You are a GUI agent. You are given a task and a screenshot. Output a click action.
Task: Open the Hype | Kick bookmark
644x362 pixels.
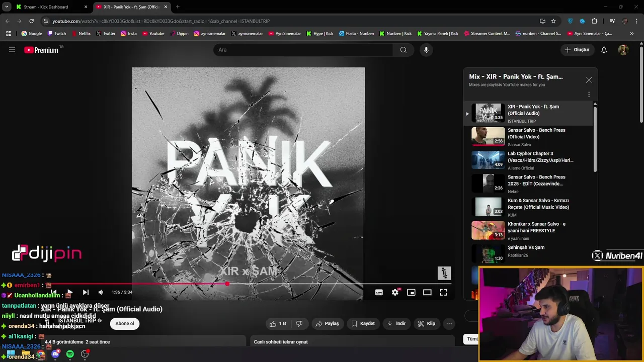tap(319, 34)
